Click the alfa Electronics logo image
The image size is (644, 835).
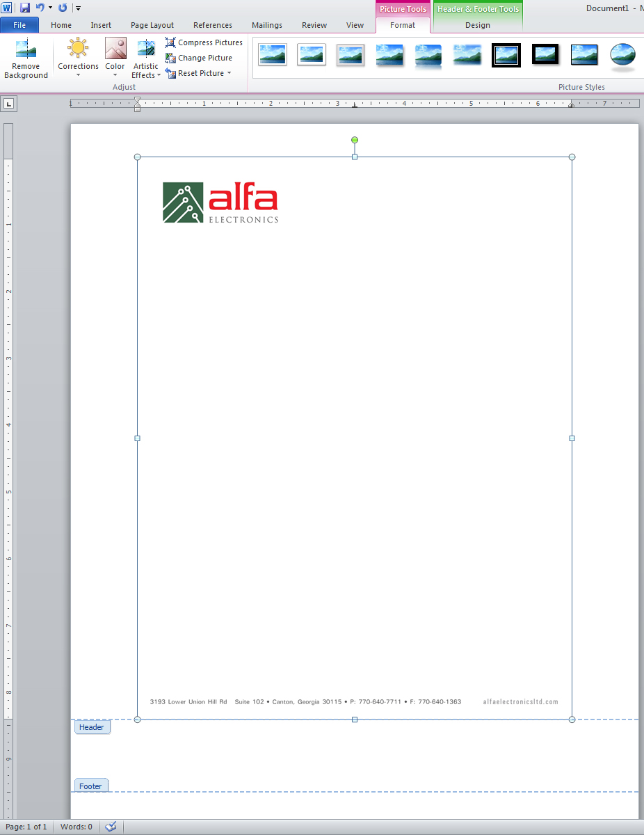(220, 202)
